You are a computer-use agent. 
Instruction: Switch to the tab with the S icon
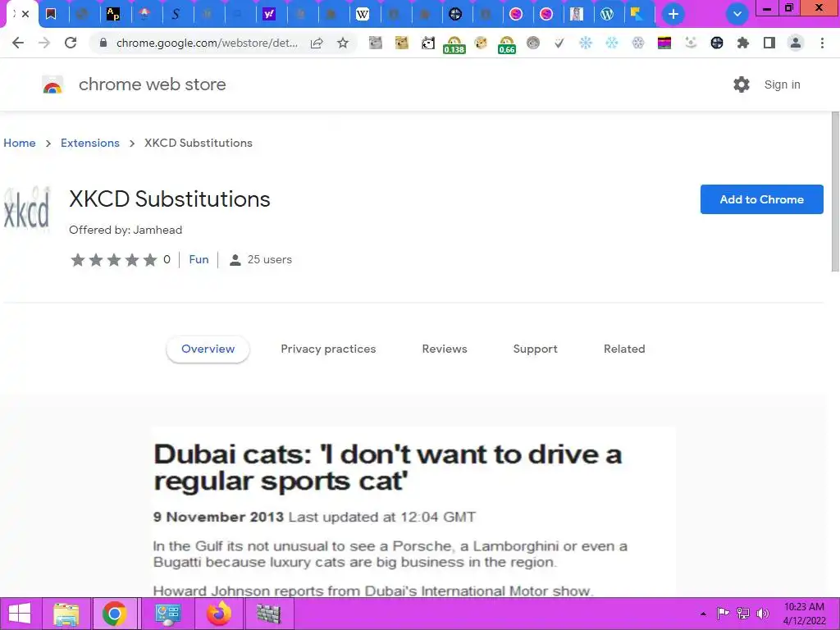click(x=176, y=14)
